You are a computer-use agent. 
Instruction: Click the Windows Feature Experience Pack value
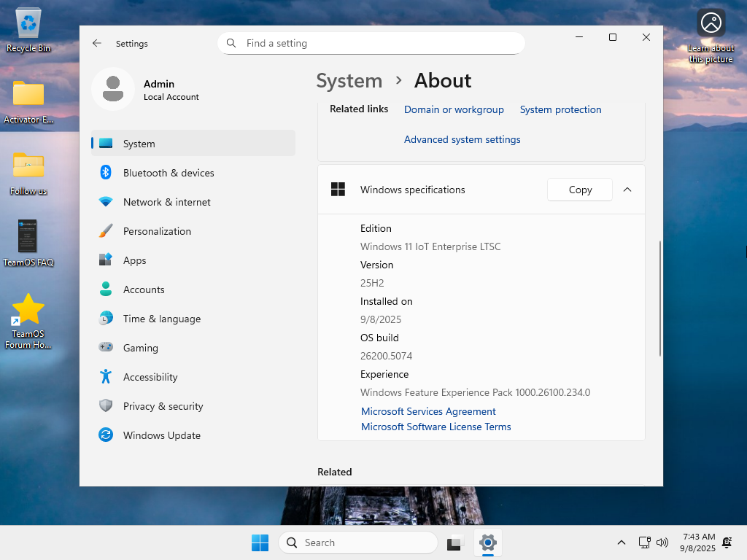pos(475,392)
